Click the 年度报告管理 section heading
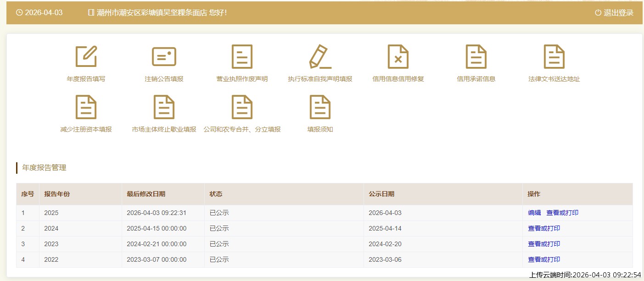This screenshot has width=644, height=281. 44,168
